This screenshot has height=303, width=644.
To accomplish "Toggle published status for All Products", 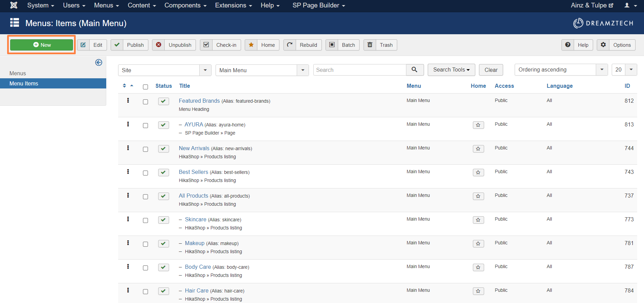I will (x=164, y=196).
